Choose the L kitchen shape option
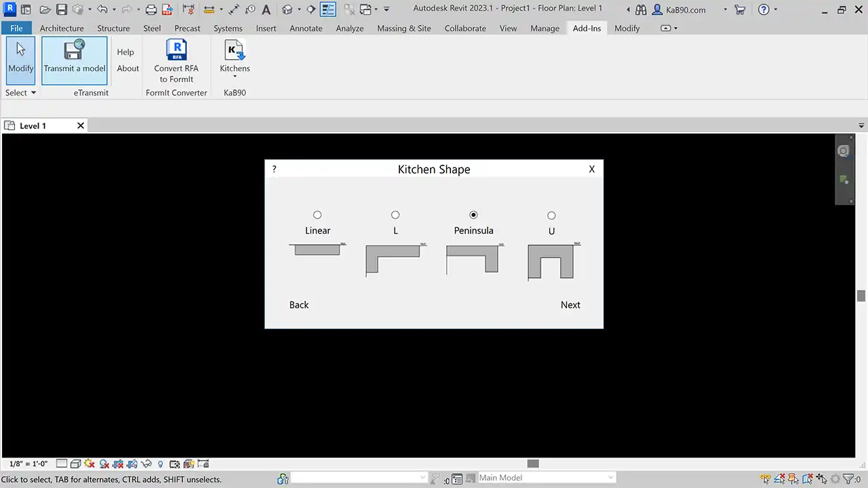 (x=395, y=215)
